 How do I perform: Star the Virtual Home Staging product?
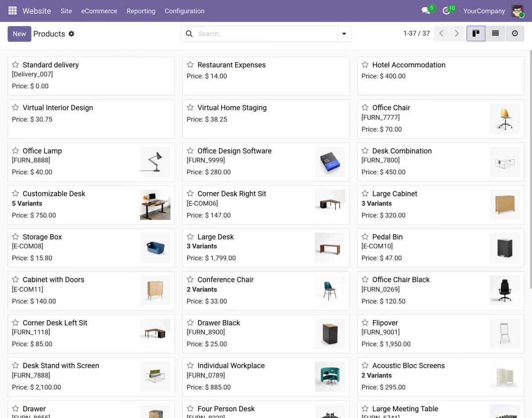pos(190,108)
